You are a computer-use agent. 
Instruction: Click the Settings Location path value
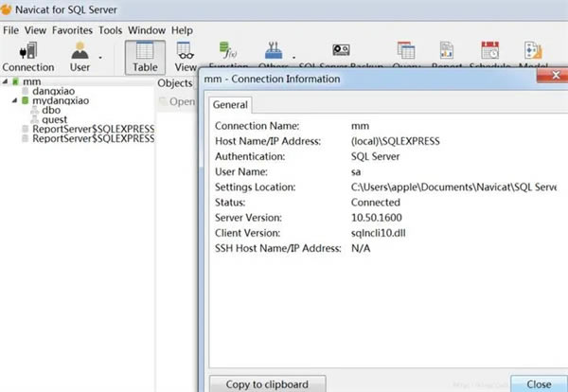453,187
